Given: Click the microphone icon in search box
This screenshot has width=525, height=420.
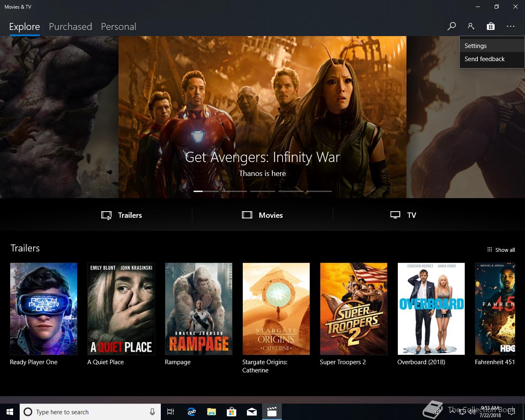Looking at the screenshot, I should click(x=152, y=412).
